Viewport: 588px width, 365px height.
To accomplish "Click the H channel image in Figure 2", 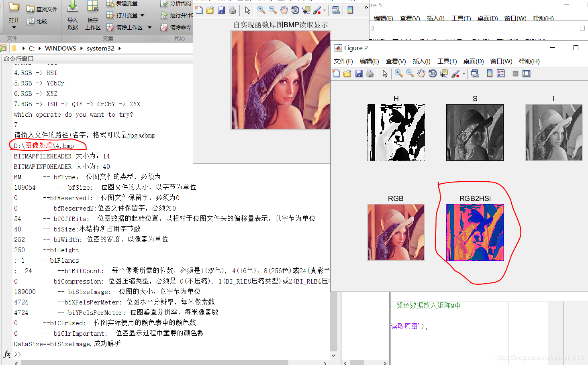I will coord(396,132).
